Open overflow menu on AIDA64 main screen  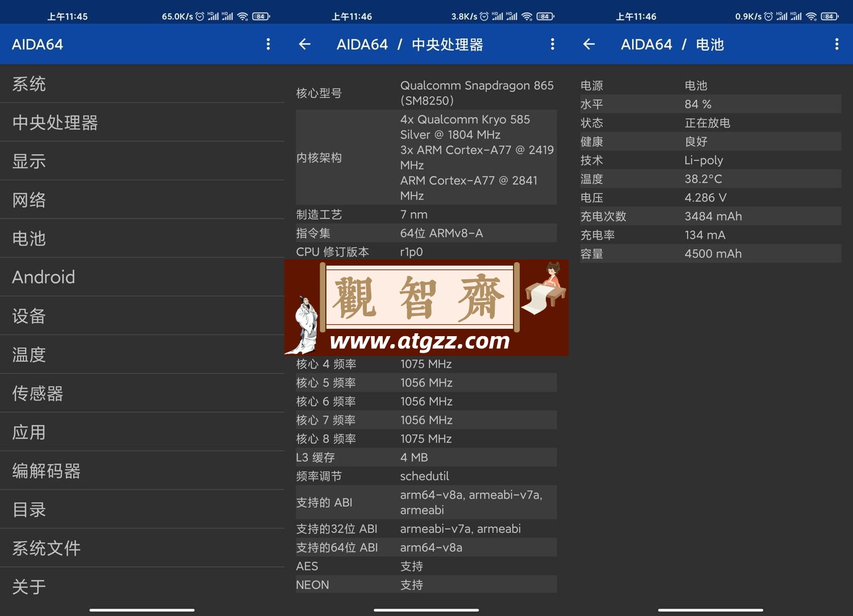pyautogui.click(x=268, y=44)
